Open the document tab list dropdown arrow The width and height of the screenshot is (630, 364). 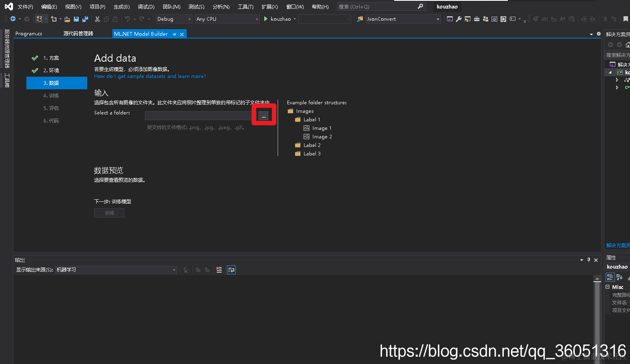591,34
